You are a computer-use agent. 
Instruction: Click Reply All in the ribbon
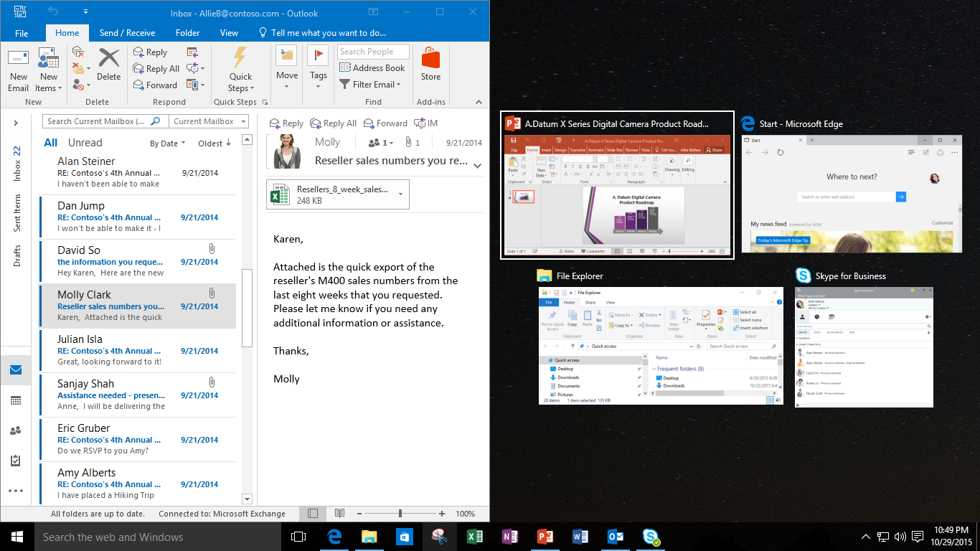tap(156, 69)
